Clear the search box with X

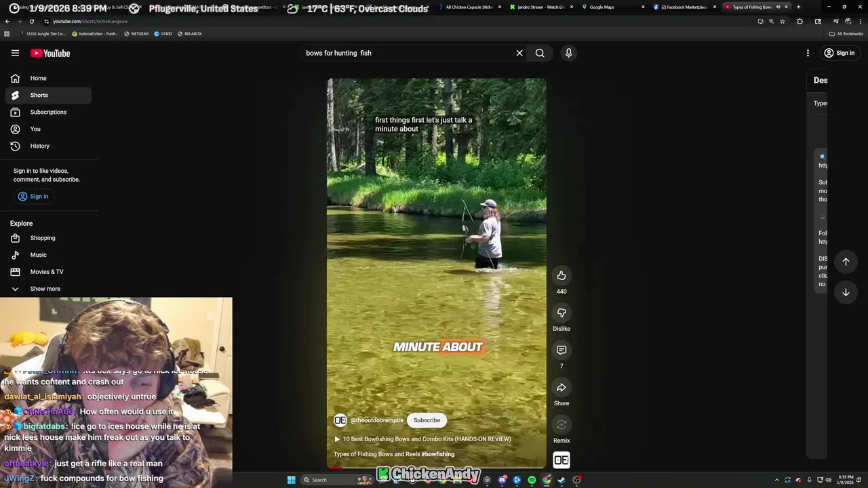(x=519, y=53)
